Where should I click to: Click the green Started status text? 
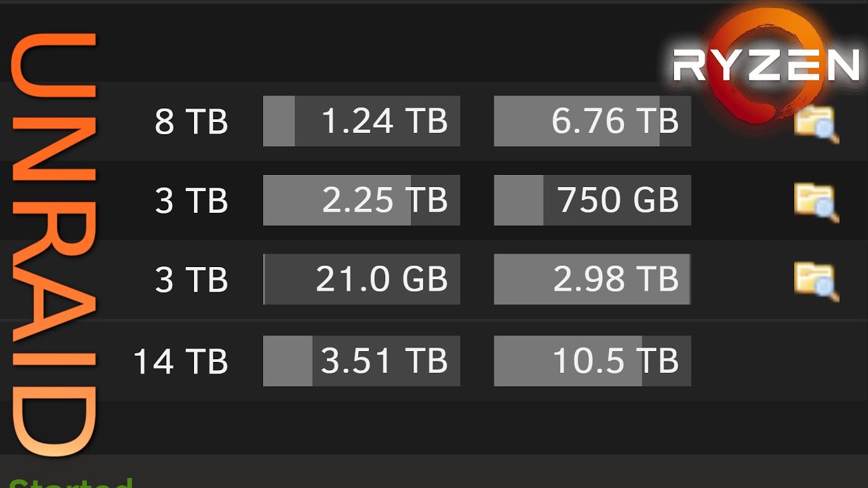coord(71,483)
